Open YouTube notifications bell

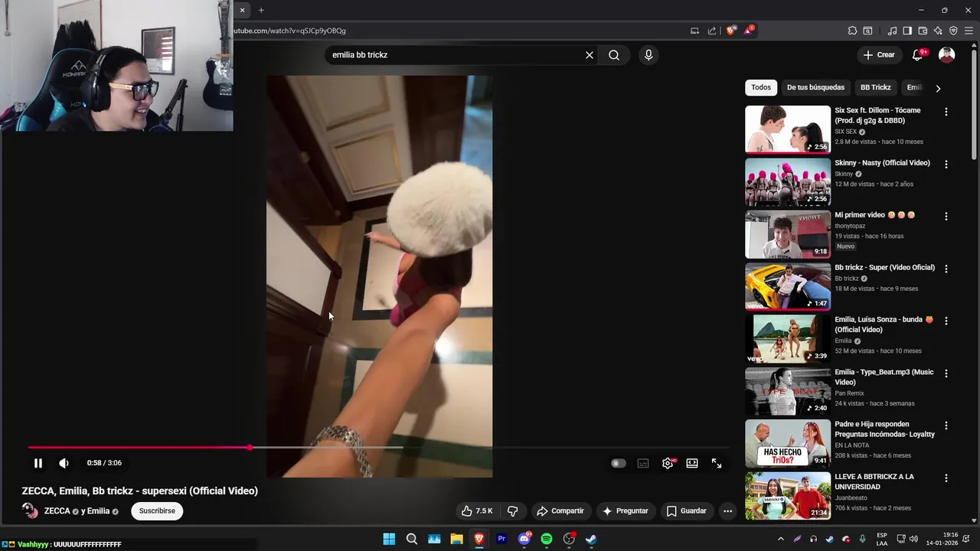coord(918,55)
